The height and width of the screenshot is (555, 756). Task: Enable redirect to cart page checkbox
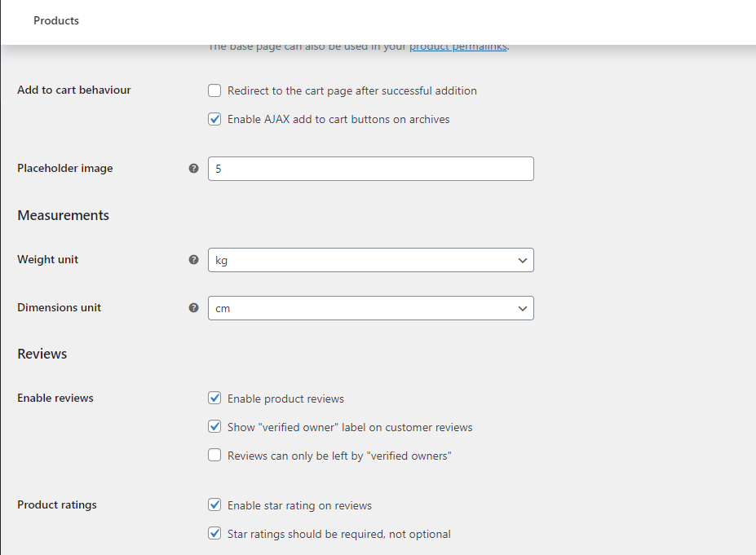tap(214, 90)
